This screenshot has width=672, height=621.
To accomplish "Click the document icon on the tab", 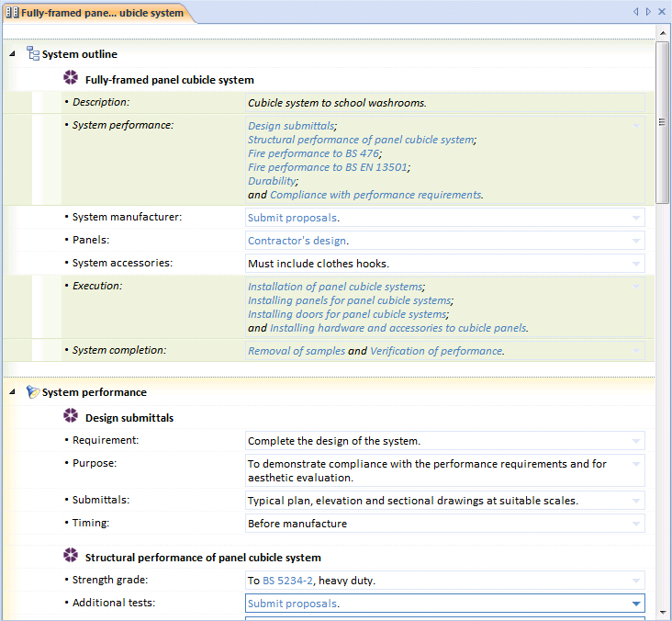I will click(x=12, y=13).
